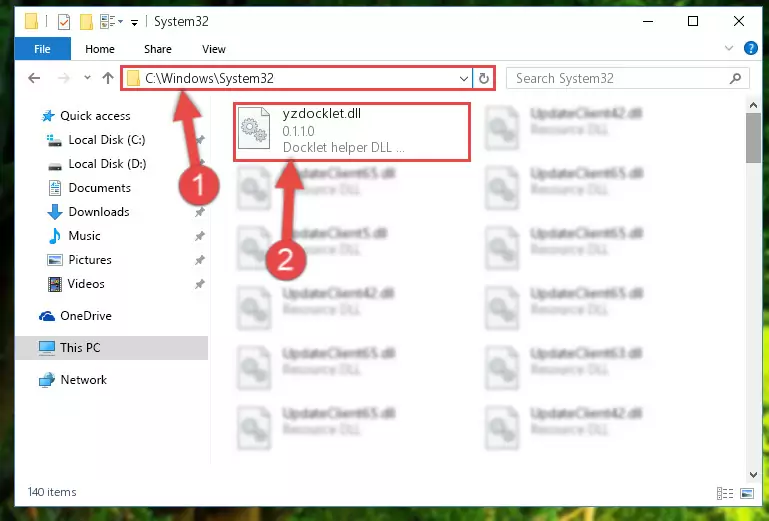
Task: Click the OneDrive cloud icon
Action: [x=47, y=316]
